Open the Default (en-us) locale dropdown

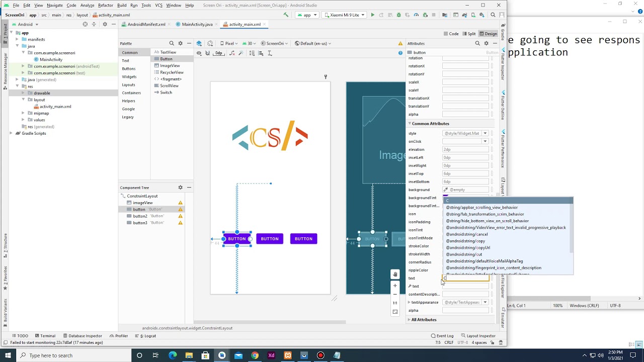click(x=313, y=43)
